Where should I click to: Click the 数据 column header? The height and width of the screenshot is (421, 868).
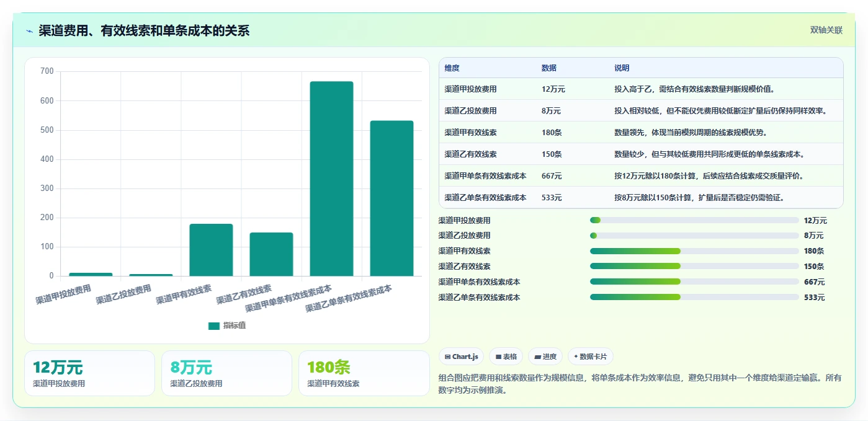[x=549, y=68]
